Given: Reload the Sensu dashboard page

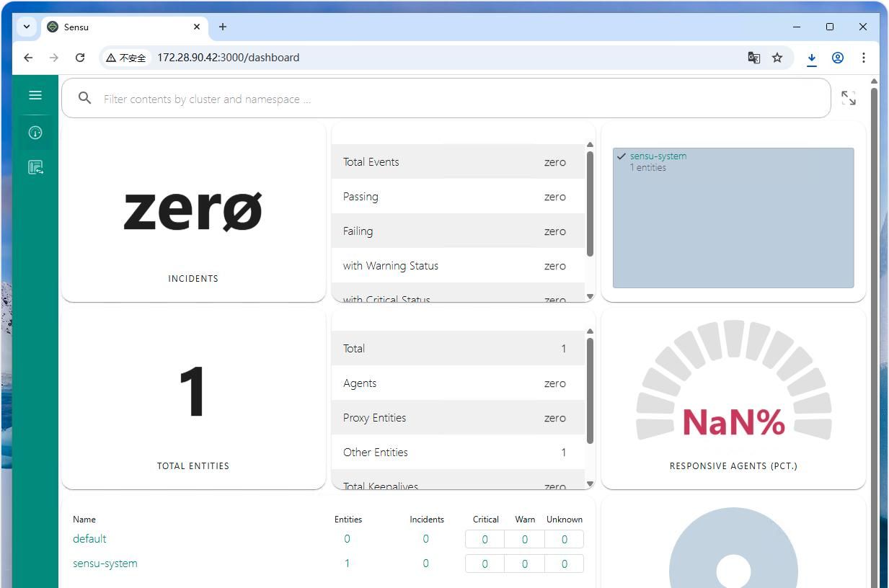Looking at the screenshot, I should click(x=80, y=58).
